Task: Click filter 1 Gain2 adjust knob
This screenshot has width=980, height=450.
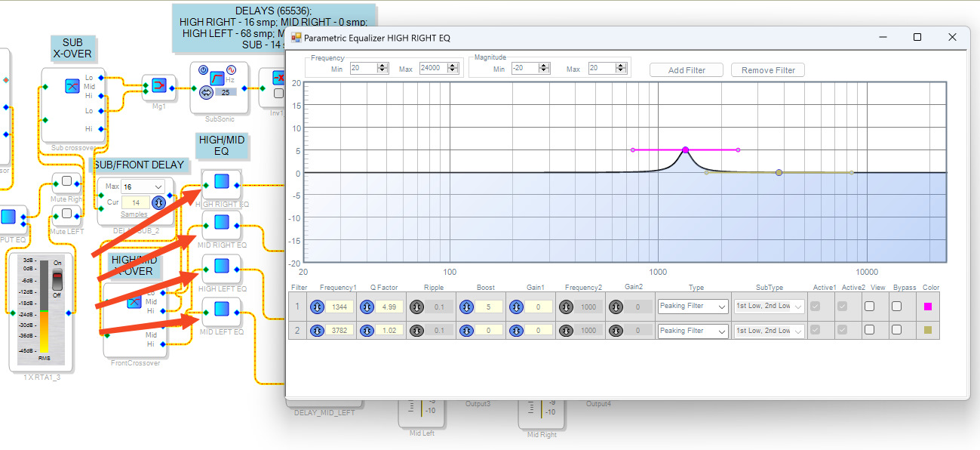Action: click(616, 307)
